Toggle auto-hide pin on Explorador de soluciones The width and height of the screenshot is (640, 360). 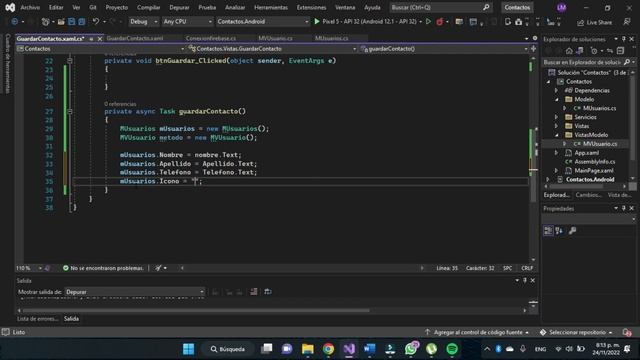tap(624, 39)
